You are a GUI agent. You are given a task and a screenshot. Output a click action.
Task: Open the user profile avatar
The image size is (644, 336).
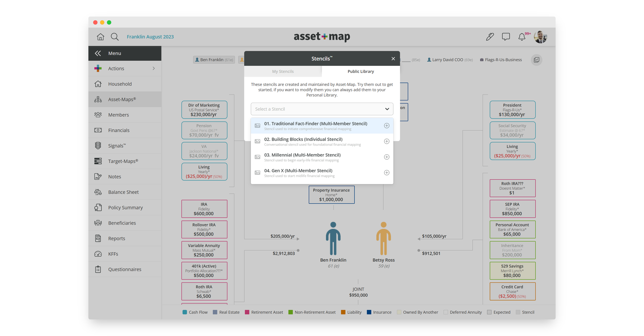[540, 37]
